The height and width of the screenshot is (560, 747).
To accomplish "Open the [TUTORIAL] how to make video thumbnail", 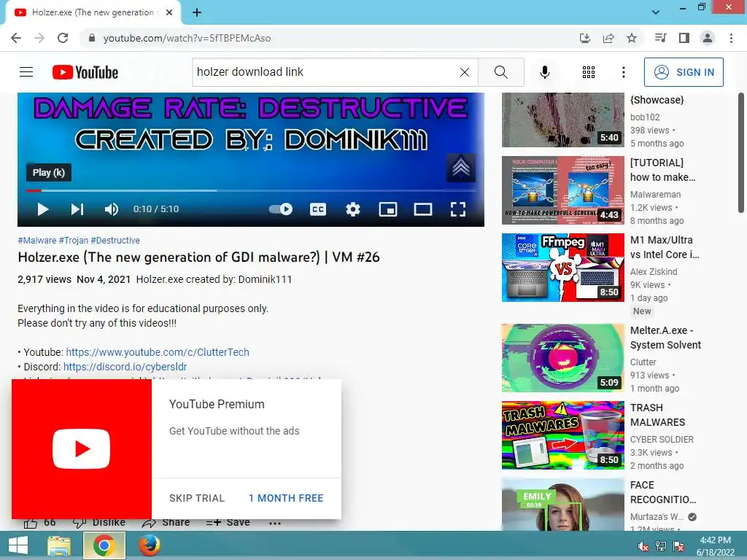I will [562, 190].
